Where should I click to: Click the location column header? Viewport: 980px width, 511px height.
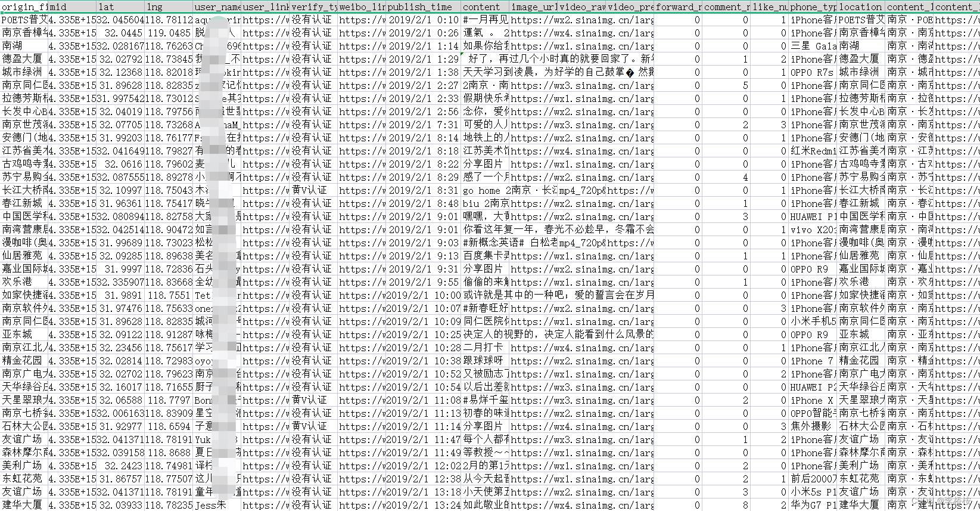tap(861, 7)
